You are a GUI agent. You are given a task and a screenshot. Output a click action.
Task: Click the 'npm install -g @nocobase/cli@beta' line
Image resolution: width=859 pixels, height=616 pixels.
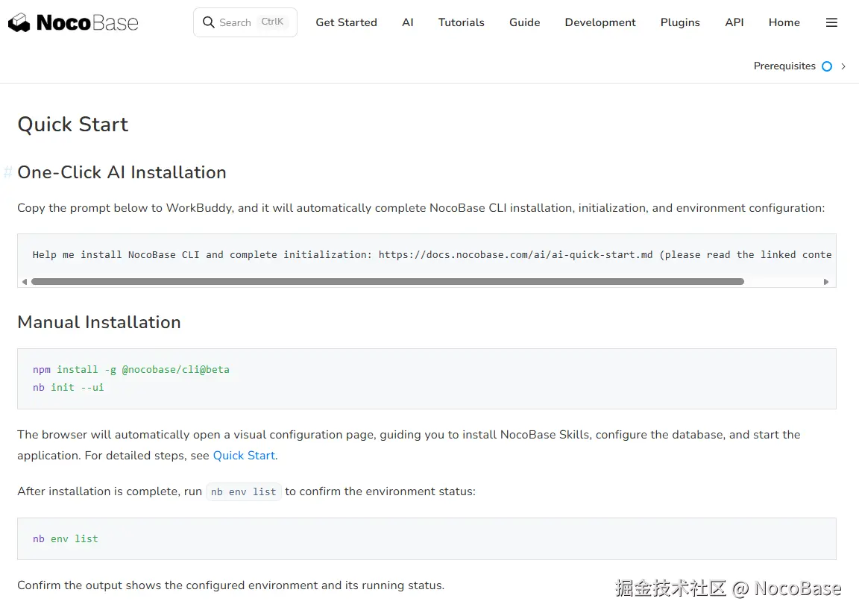131,369
